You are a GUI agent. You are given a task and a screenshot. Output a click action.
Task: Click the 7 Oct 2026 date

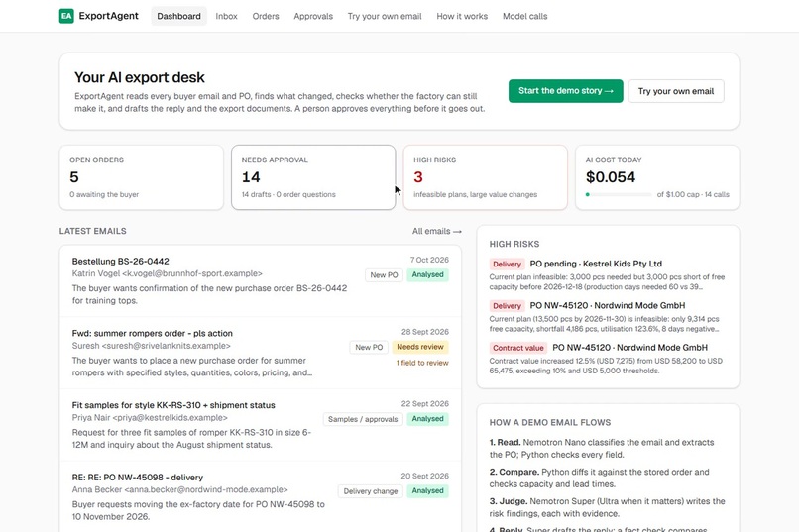click(x=429, y=260)
